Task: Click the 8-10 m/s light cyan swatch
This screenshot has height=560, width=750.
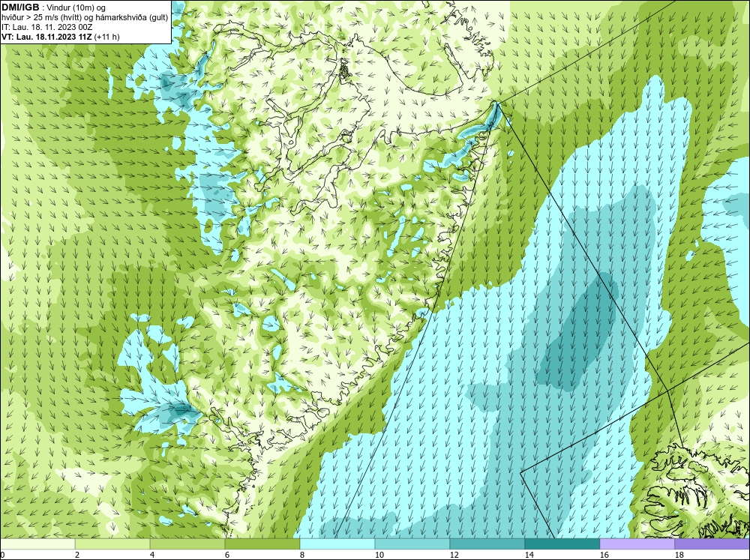Action: pyautogui.click(x=337, y=544)
